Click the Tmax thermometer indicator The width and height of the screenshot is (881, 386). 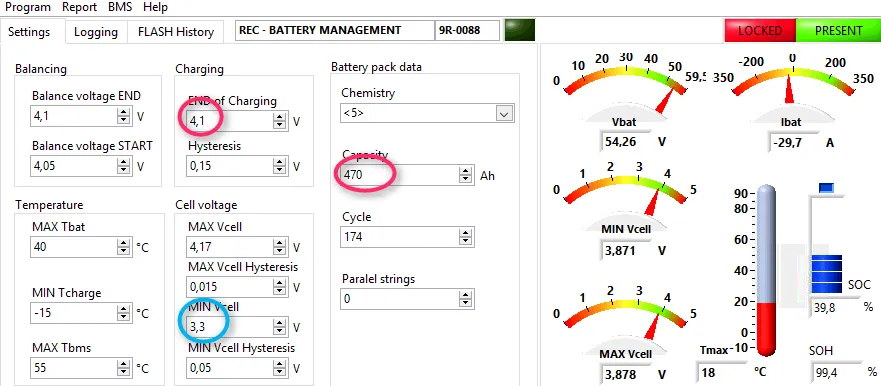pos(766,271)
